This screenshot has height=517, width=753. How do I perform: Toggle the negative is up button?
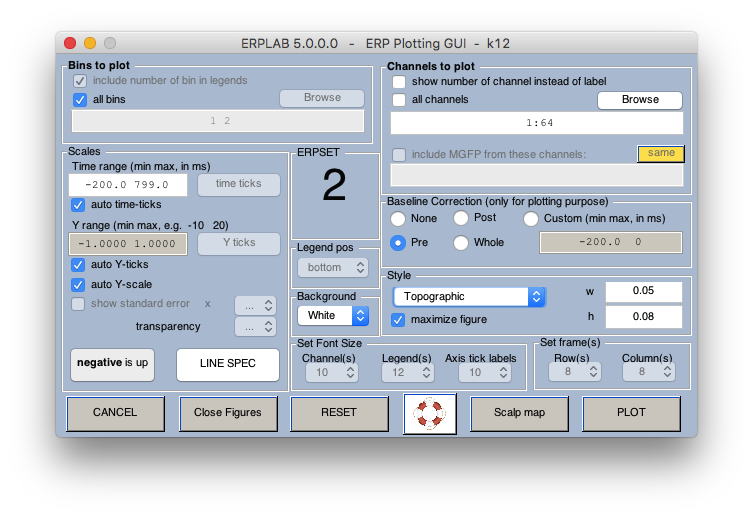point(112,364)
